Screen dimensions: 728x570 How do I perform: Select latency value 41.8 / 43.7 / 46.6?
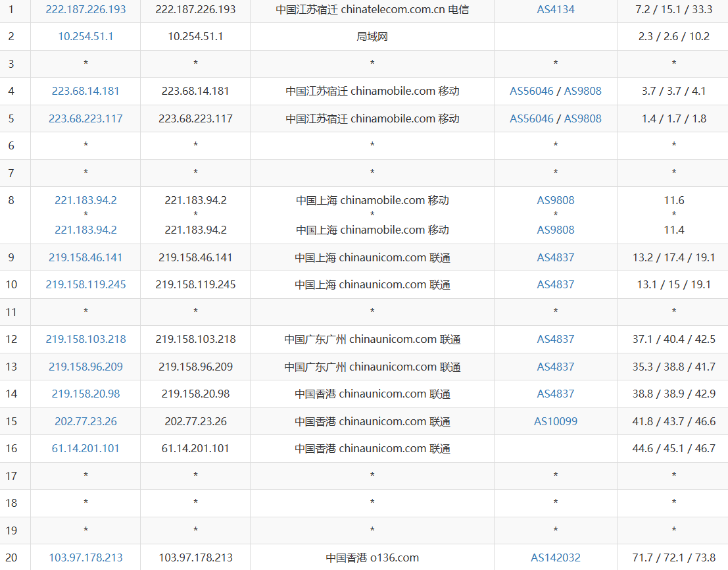click(673, 421)
